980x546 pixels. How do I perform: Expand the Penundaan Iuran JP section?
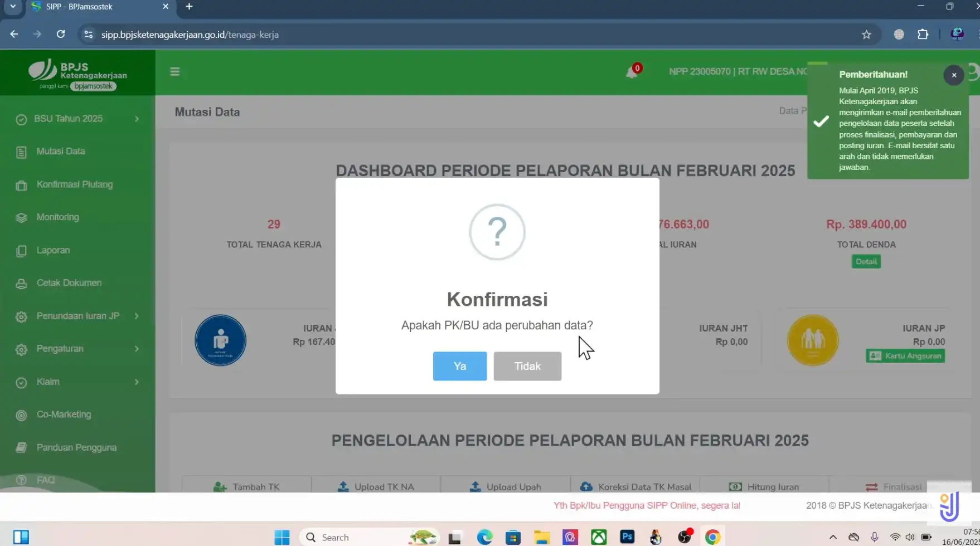pos(77,315)
